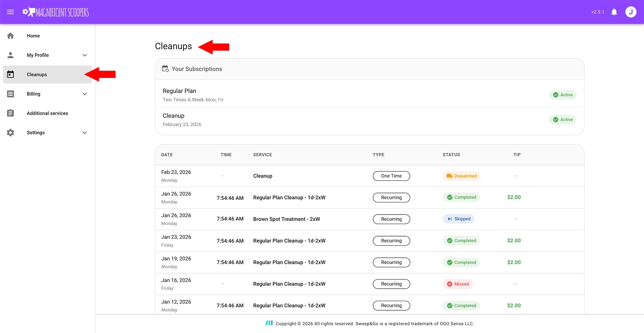644x333 pixels.
Task: Expand the Settings submenu chevron
Action: (84, 133)
